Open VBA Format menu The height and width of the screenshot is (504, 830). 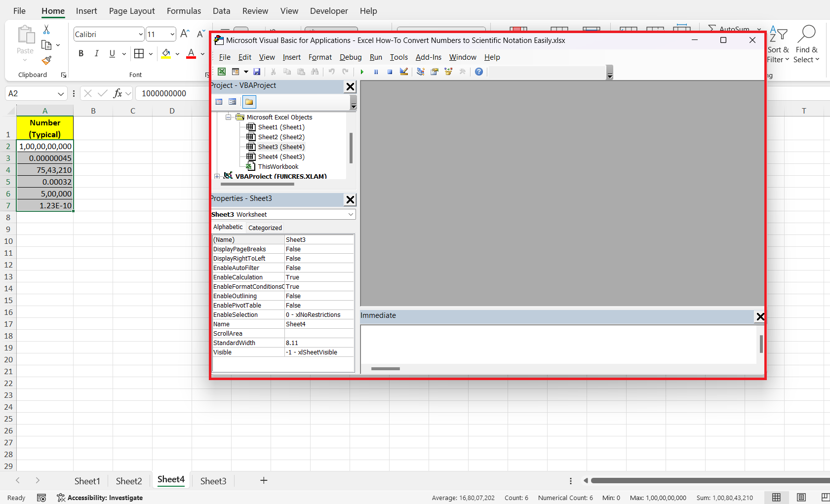[320, 57]
